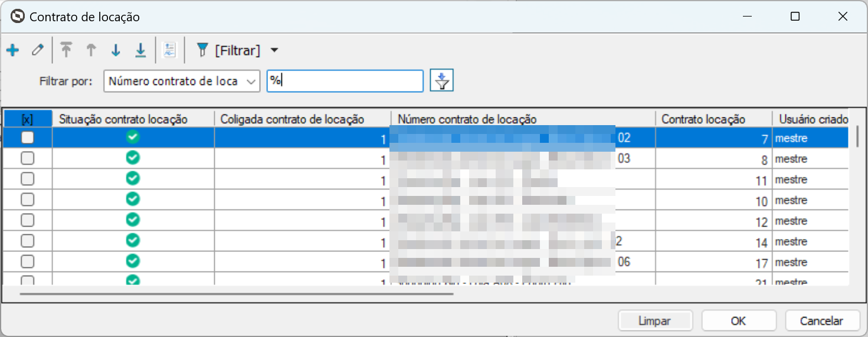Jump to last record arrow icon

tap(140, 51)
